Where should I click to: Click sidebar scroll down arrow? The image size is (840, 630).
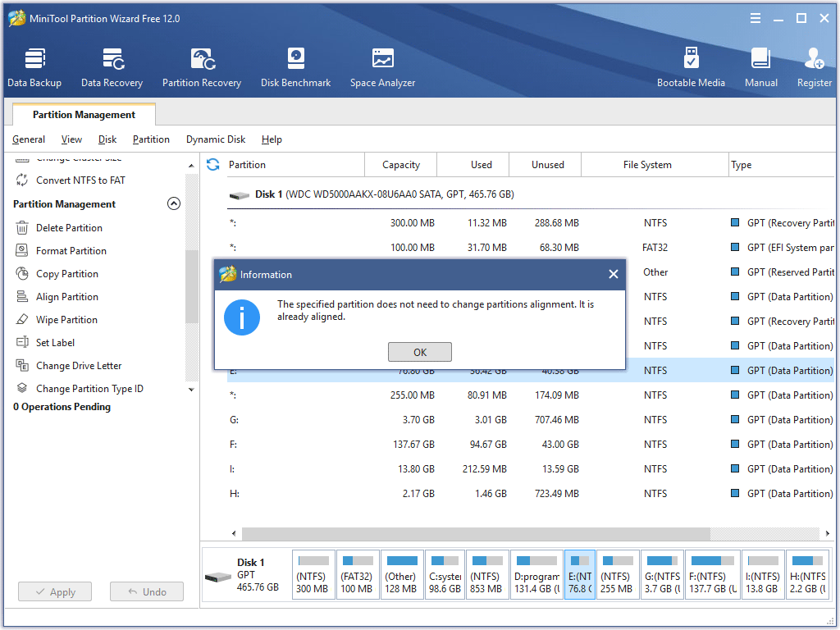(x=191, y=390)
